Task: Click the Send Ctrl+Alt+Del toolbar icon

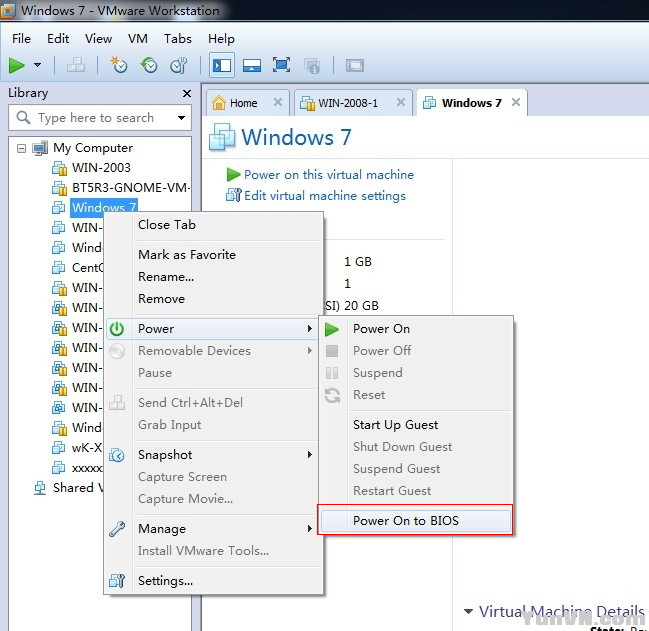Action: click(x=76, y=65)
